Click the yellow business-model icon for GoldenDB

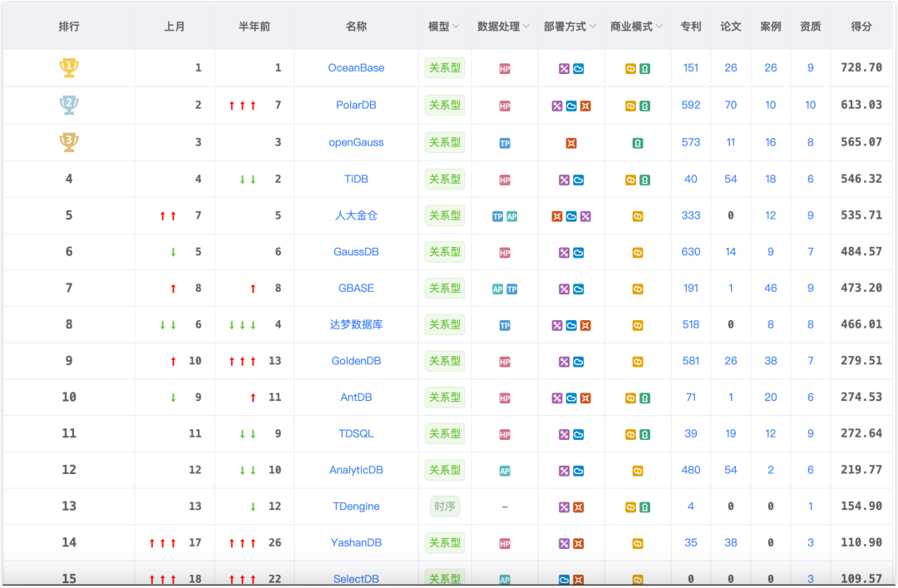pos(638,362)
